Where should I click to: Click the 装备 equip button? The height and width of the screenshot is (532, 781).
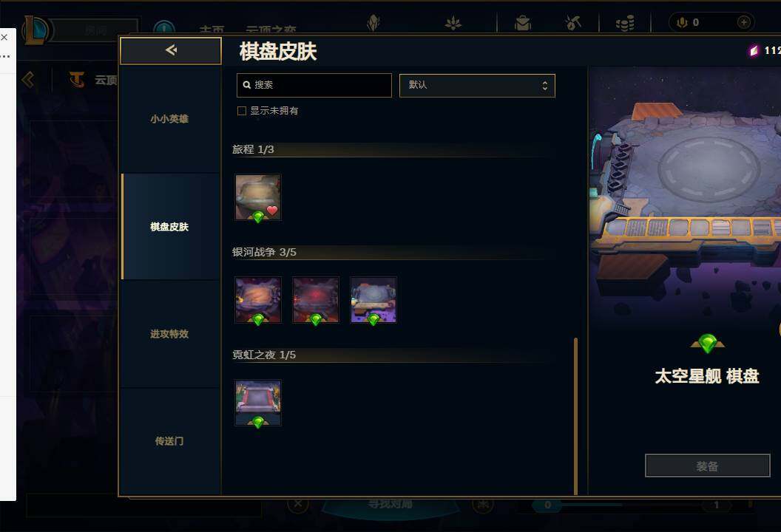(707, 465)
